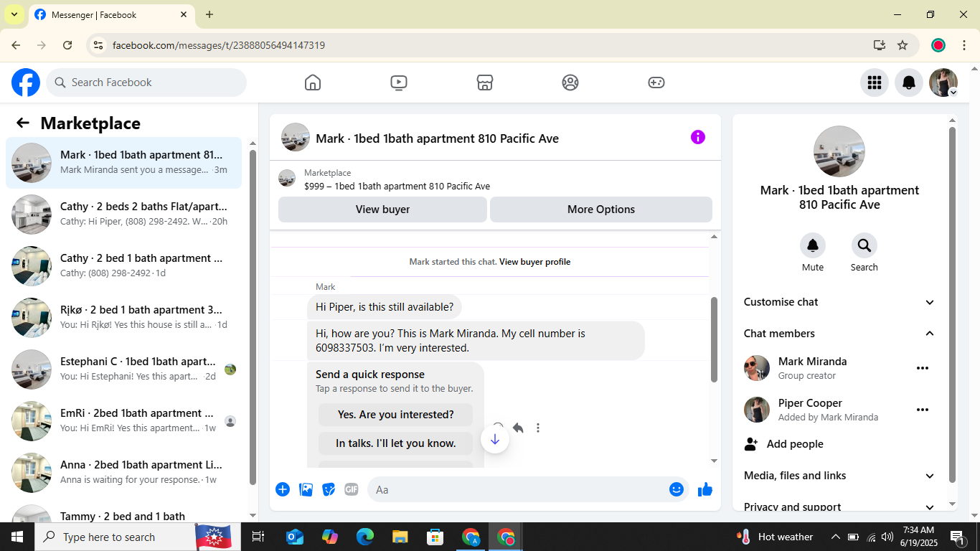Open Tammy 2 bed and 1 bath conversation
The image size is (980, 551).
(x=123, y=512)
